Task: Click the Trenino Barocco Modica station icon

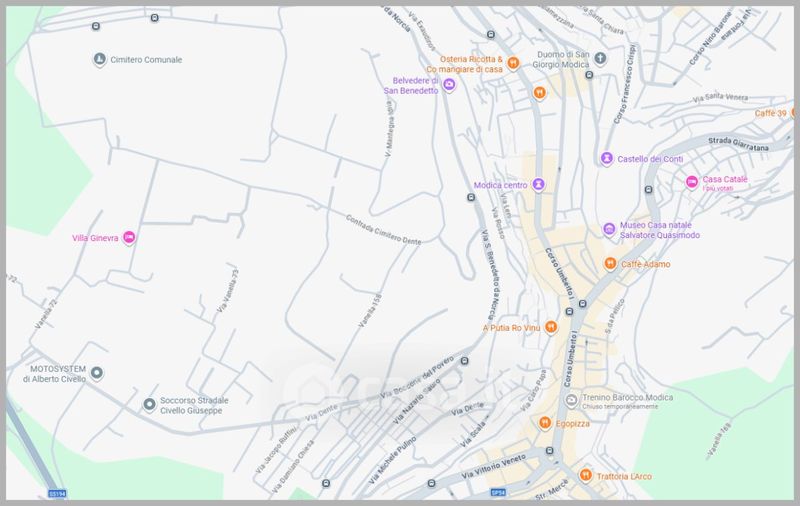Action: click(571, 400)
